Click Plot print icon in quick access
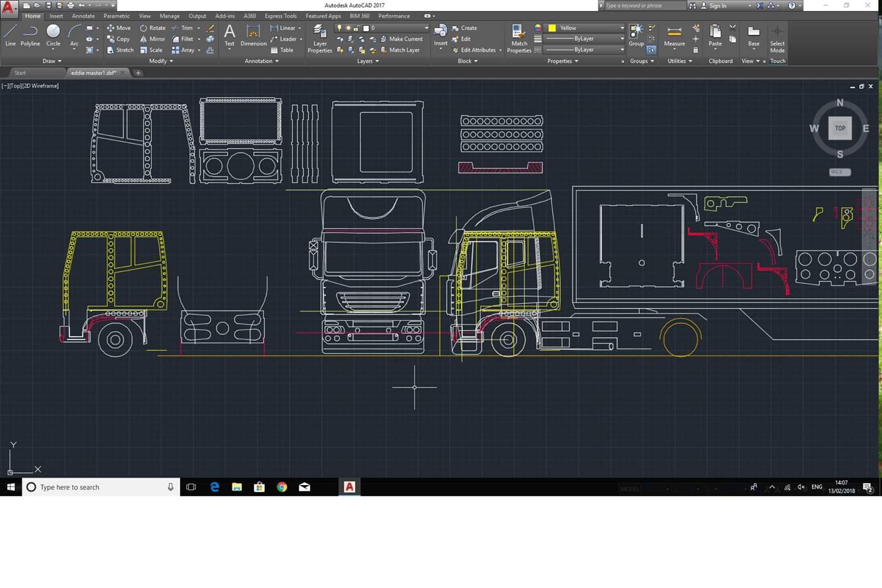 [x=70, y=6]
